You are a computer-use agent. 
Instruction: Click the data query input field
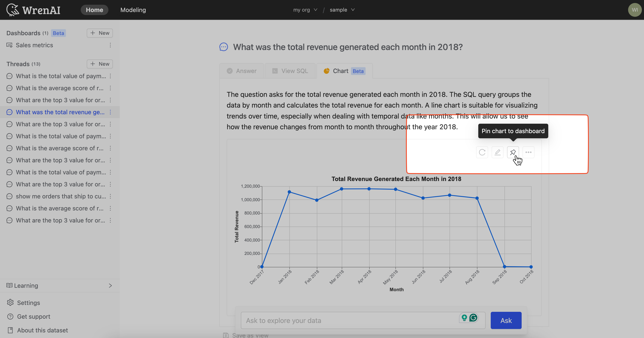tap(350, 320)
